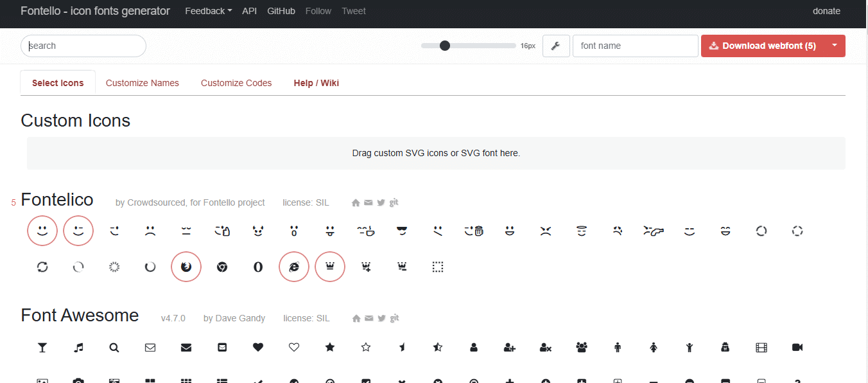Screen dimensions: 868x383
Task: Deselect the winking face icon in Fontelico
Action: tap(78, 230)
